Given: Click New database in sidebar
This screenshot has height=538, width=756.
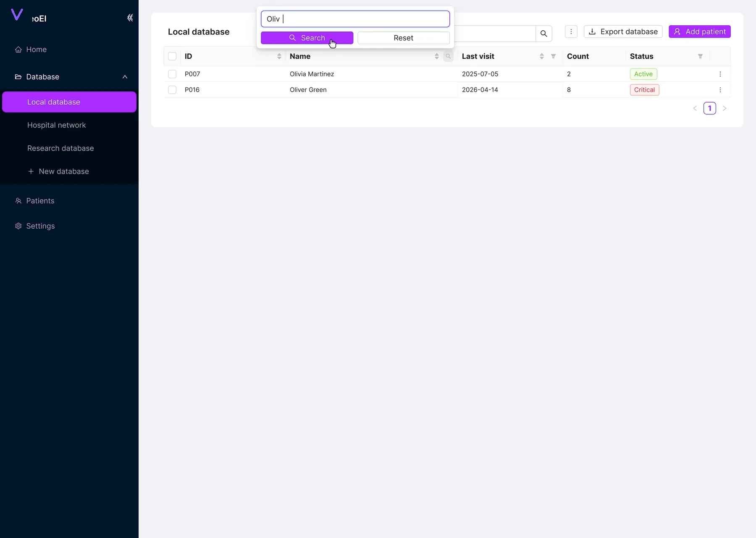Looking at the screenshot, I should click(x=69, y=171).
